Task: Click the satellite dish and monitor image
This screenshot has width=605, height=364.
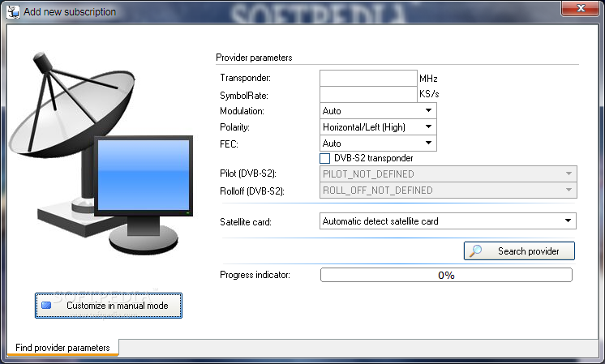Action: 101,153
